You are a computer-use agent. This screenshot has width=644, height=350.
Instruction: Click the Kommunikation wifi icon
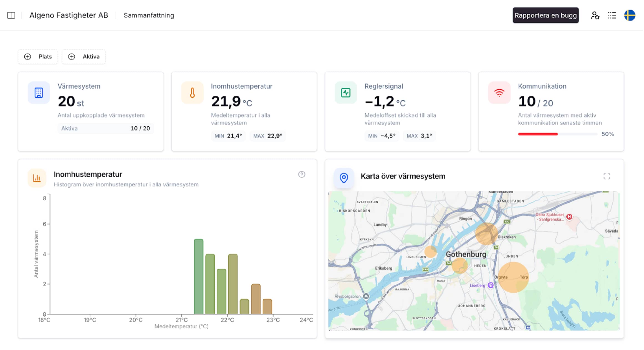[499, 93]
